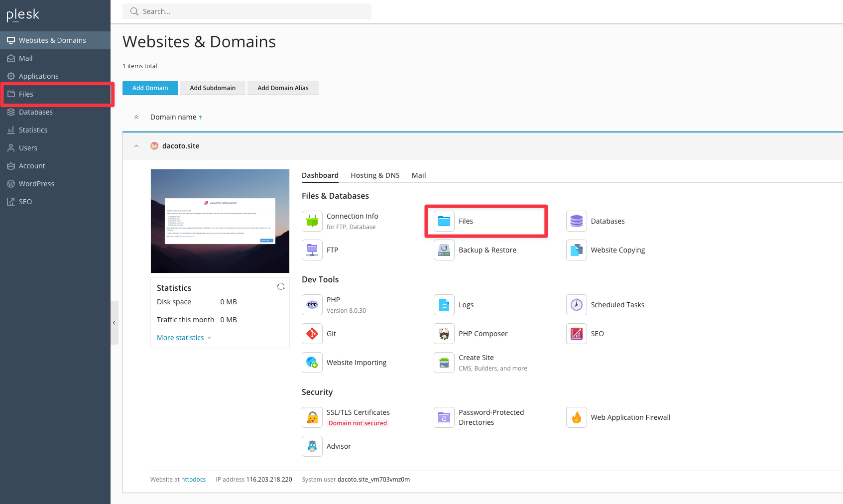
Task: Open Backup & Restore icon
Action: click(x=444, y=250)
